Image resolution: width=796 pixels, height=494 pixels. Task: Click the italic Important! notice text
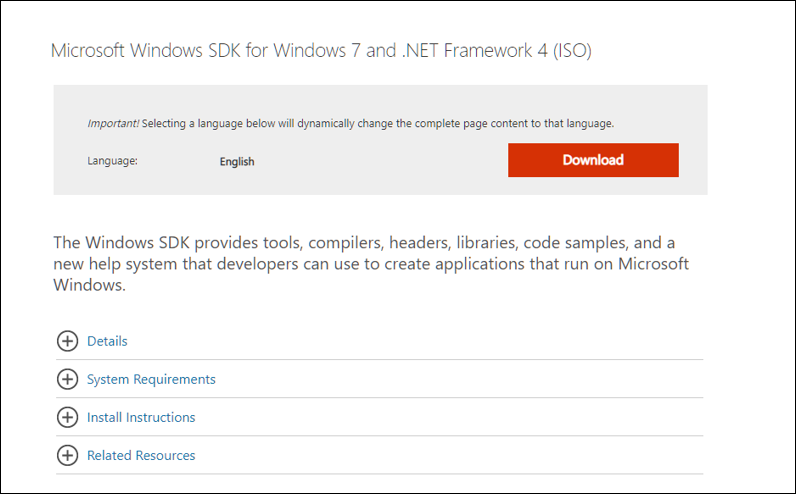click(x=113, y=123)
